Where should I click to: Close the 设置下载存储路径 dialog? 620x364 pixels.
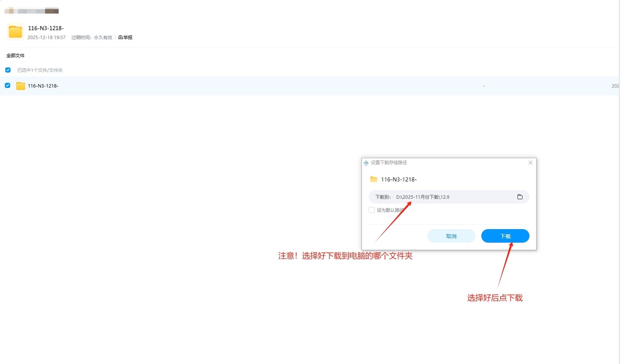pyautogui.click(x=530, y=163)
